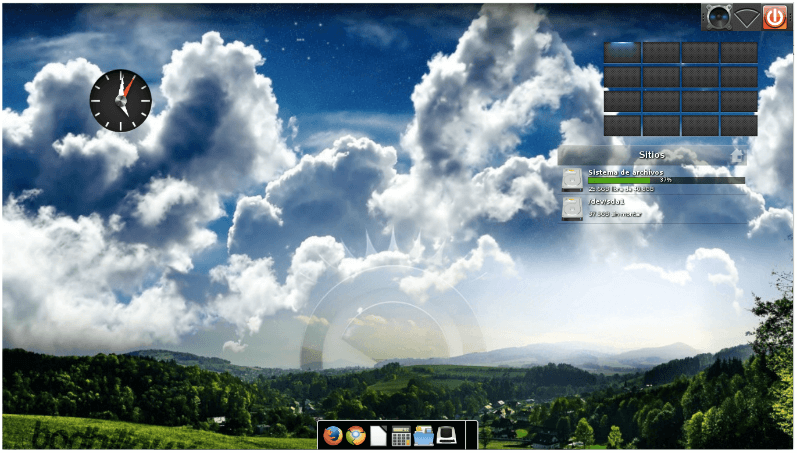Open the terminal monitor icon in dock
This screenshot has width=797, height=453.
pos(447,436)
